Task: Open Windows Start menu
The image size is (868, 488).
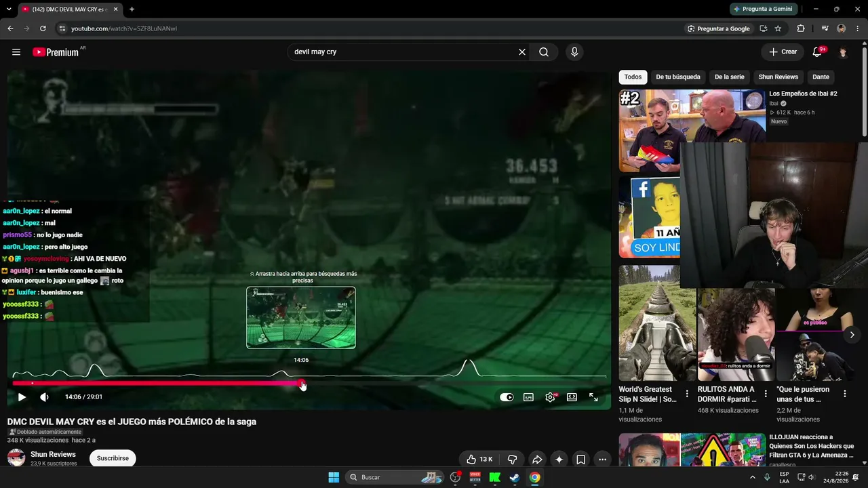Action: click(x=334, y=477)
